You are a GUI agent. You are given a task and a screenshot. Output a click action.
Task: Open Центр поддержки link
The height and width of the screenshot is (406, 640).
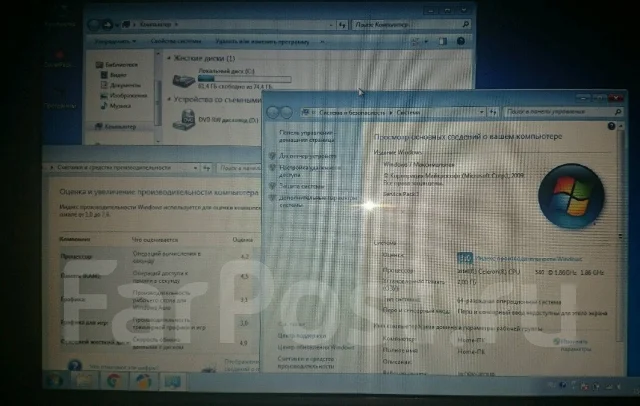[302, 335]
